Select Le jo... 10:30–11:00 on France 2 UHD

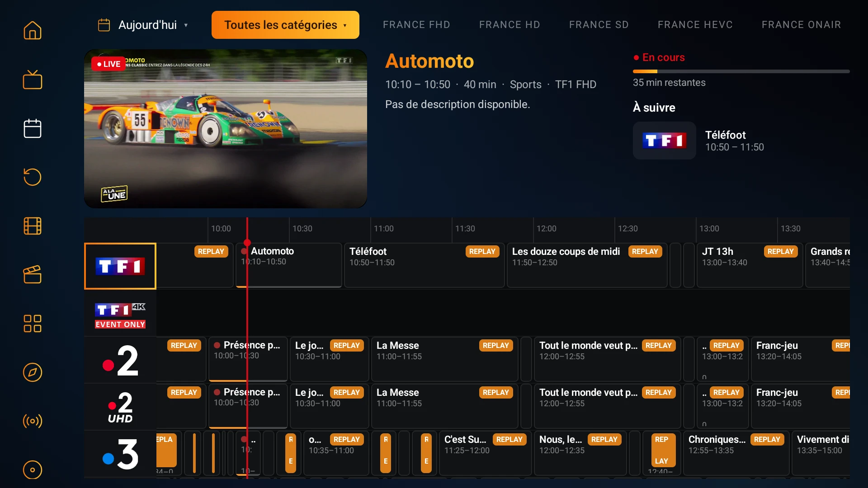330,406
